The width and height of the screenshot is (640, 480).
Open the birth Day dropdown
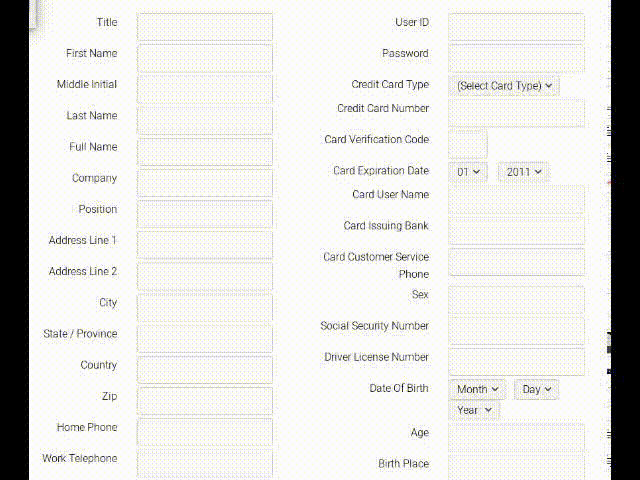coord(537,389)
